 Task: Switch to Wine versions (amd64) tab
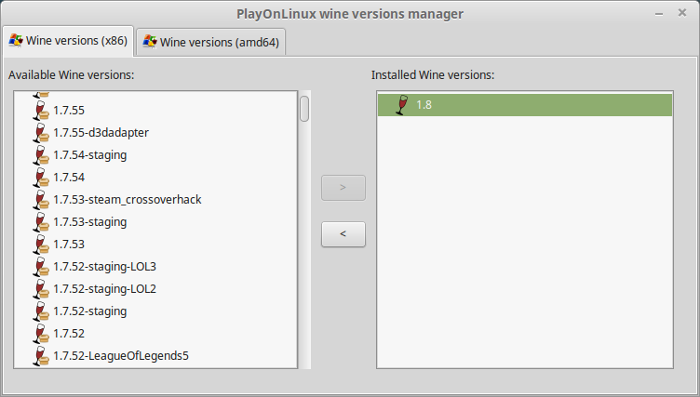point(211,42)
